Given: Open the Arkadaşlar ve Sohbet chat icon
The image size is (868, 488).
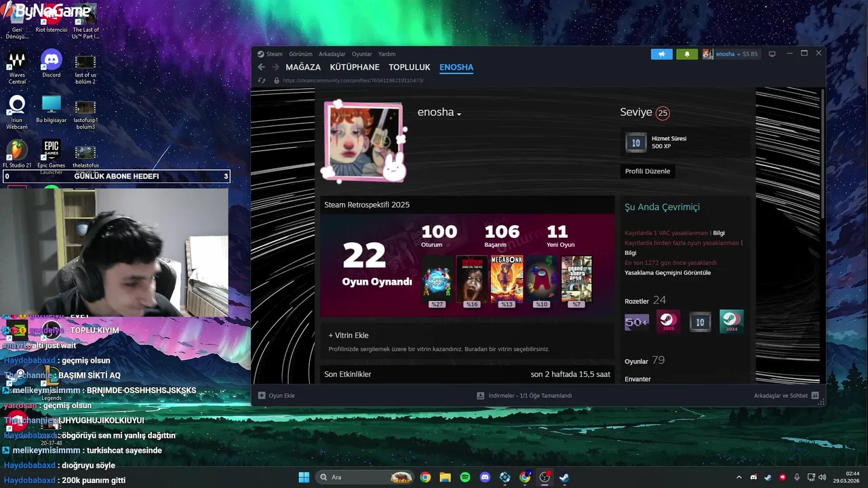Looking at the screenshot, I should (x=815, y=396).
